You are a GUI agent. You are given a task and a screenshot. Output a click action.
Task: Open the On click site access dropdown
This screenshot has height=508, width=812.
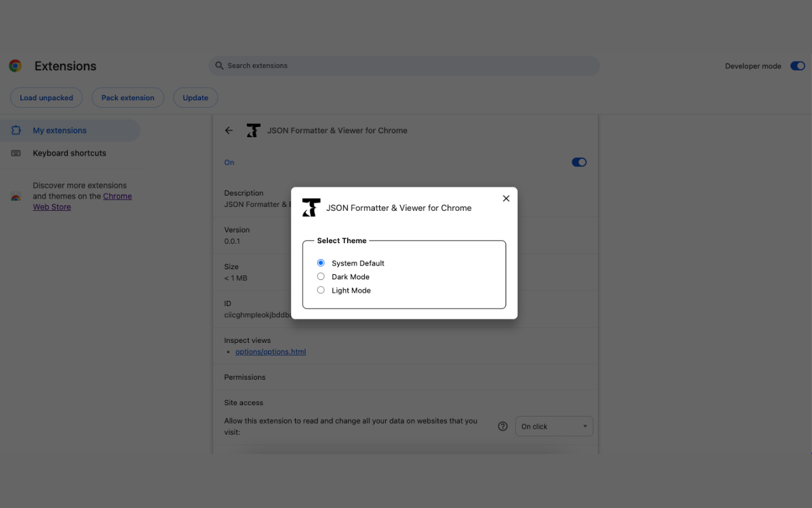554,426
